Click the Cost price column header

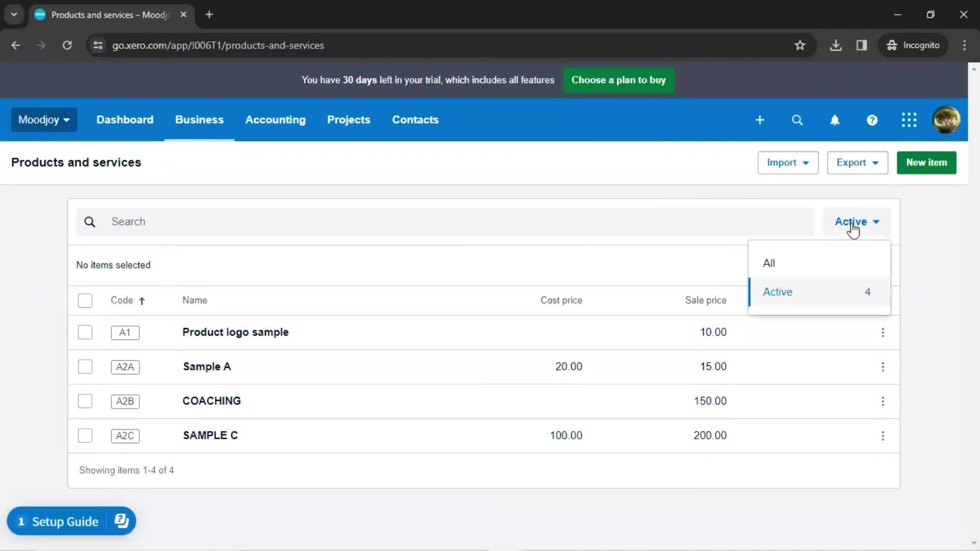point(561,300)
